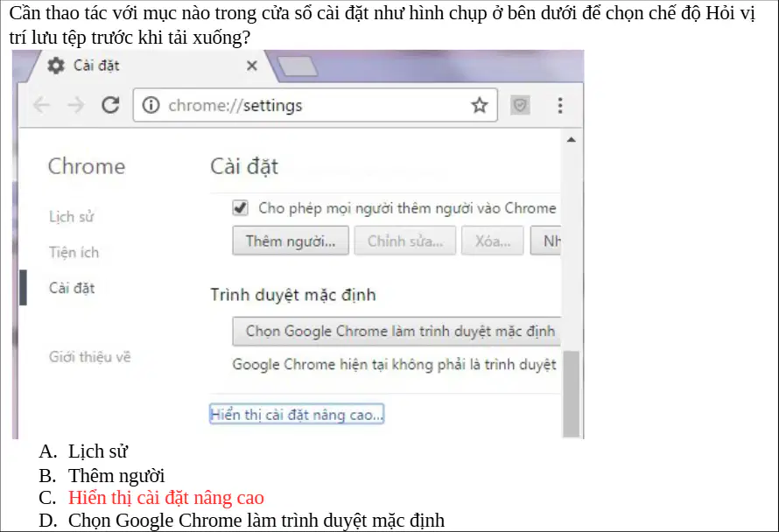Open Lịch sử in the sidebar
Viewport: 779px width, 532px height.
tap(72, 217)
